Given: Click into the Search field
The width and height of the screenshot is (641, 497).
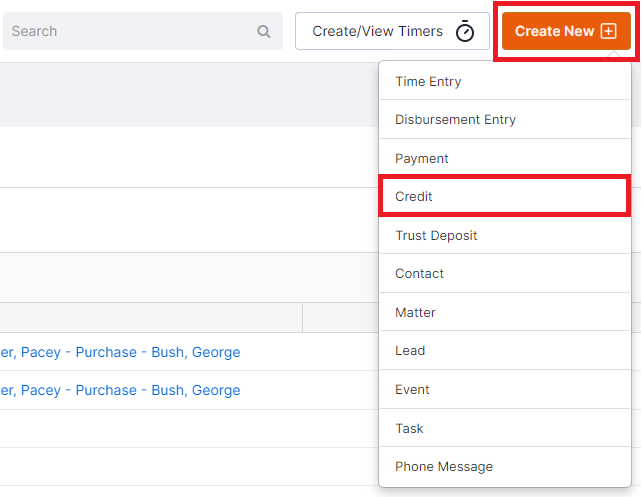Looking at the screenshot, I should point(143,31).
